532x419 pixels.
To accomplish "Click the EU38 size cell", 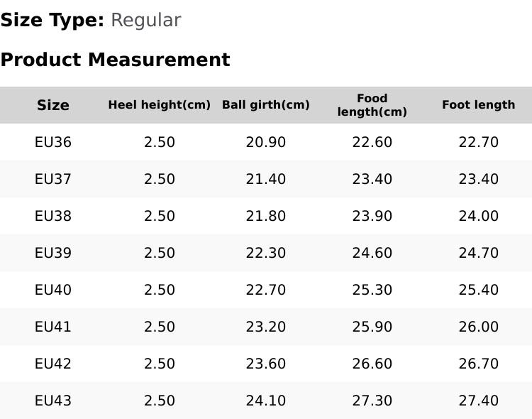I will click(x=53, y=216).
